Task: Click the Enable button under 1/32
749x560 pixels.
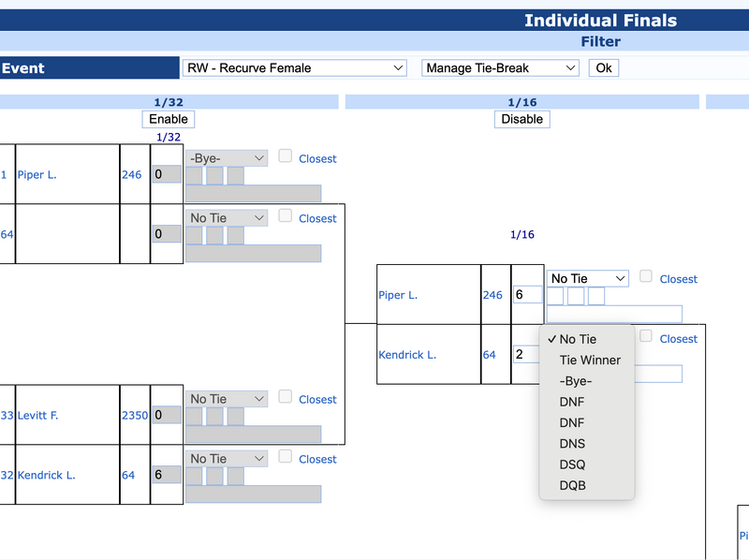Action: [x=169, y=119]
